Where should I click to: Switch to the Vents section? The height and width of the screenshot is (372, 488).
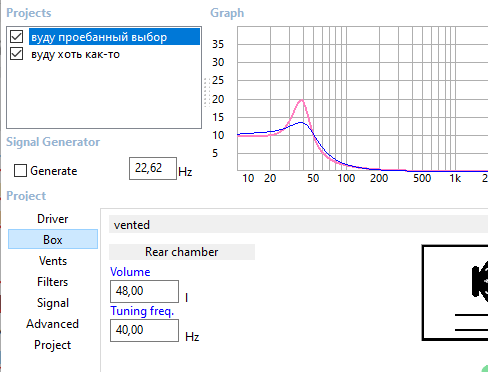pos(53,260)
